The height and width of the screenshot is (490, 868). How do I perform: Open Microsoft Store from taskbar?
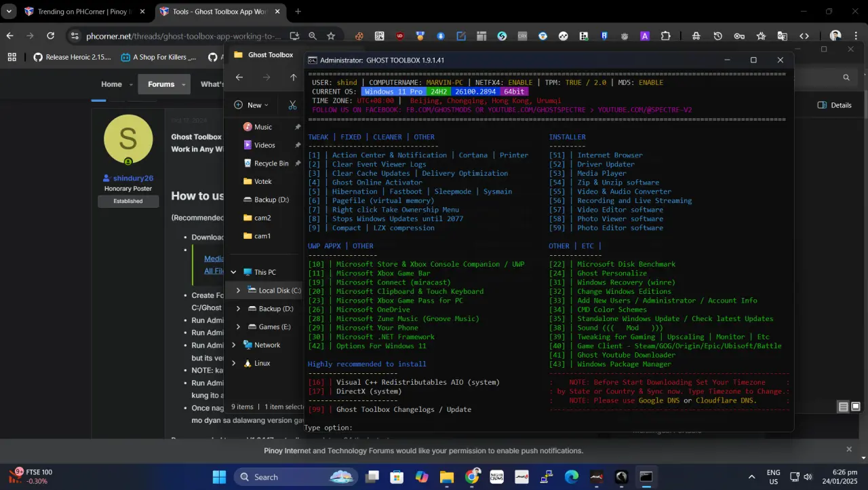coord(397,477)
